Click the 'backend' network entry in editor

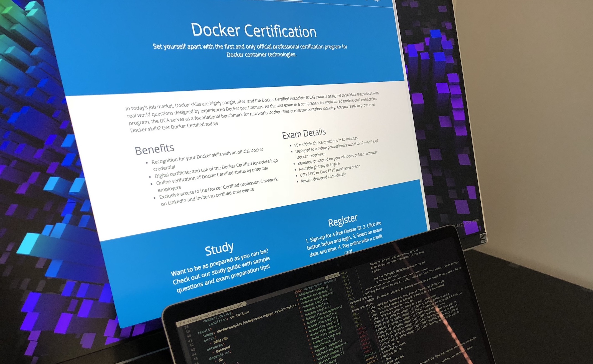pos(223,349)
